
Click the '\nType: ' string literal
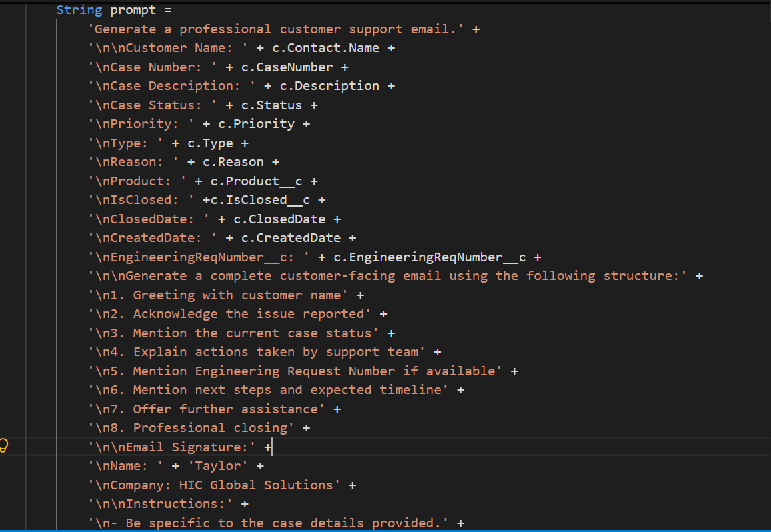click(x=125, y=143)
